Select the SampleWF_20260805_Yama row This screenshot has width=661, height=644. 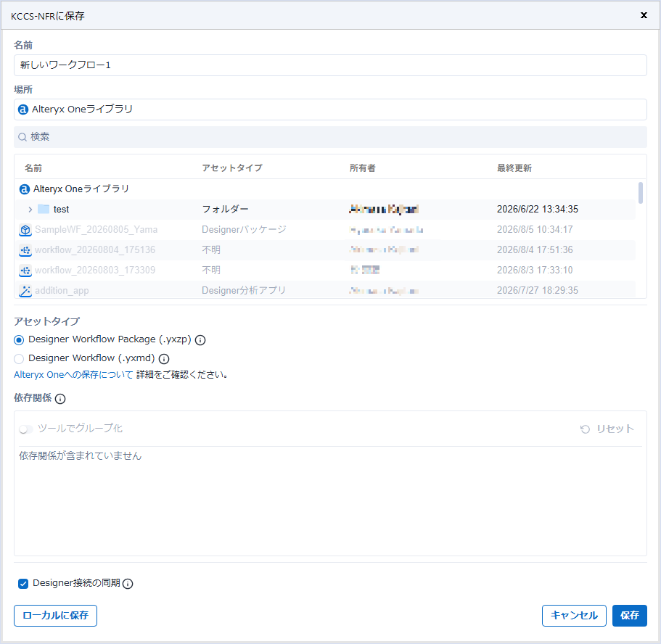point(327,230)
